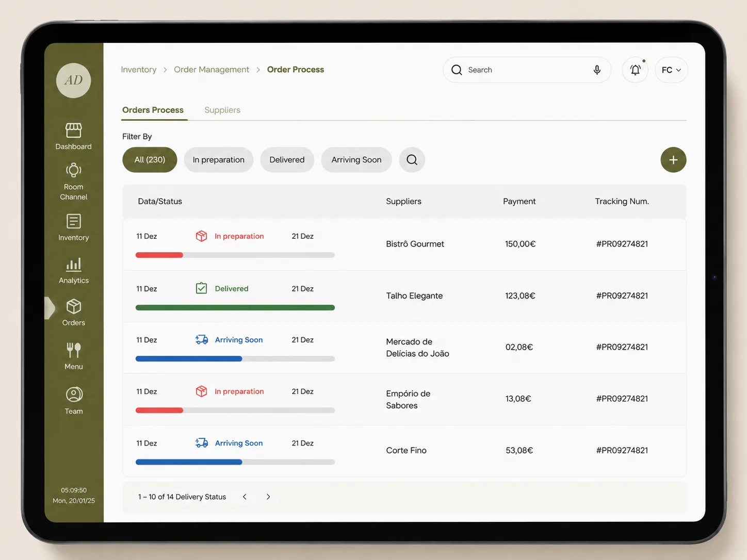Viewport: 747px width, 560px height.
Task: Click the round search filter button
Action: [x=412, y=160]
